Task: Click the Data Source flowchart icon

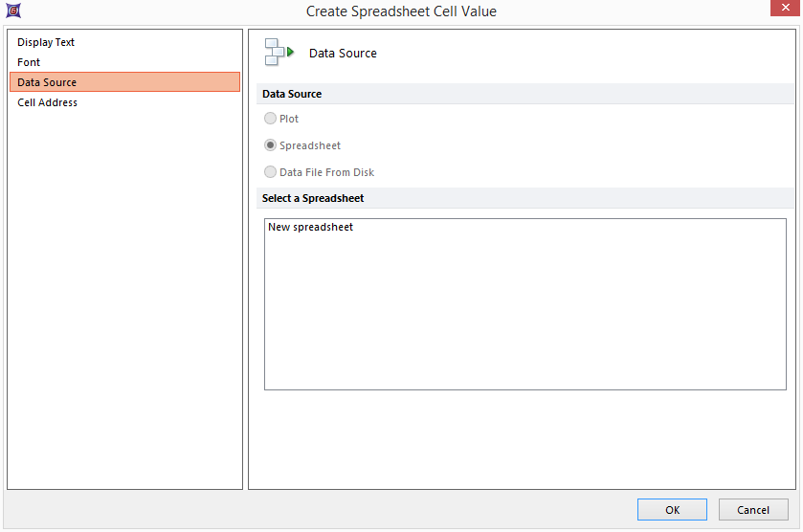Action: click(x=279, y=53)
